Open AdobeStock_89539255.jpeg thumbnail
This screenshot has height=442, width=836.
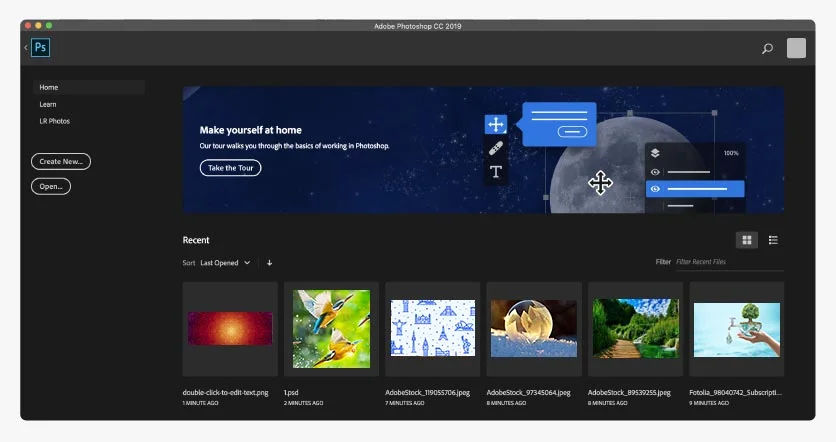[636, 329]
